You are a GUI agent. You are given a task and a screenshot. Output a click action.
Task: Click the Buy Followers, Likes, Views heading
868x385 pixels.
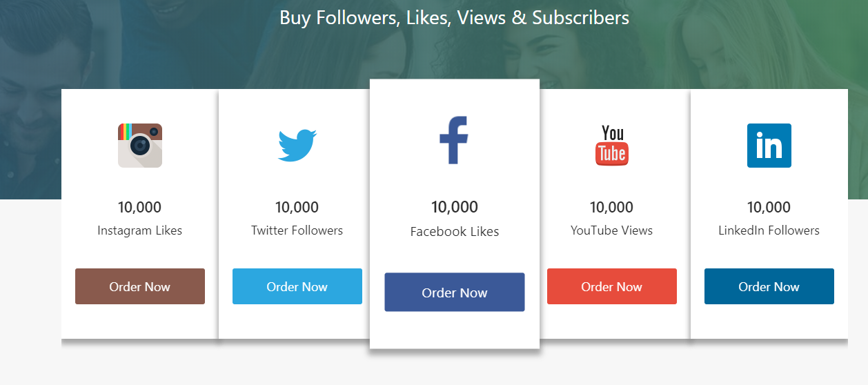(454, 18)
